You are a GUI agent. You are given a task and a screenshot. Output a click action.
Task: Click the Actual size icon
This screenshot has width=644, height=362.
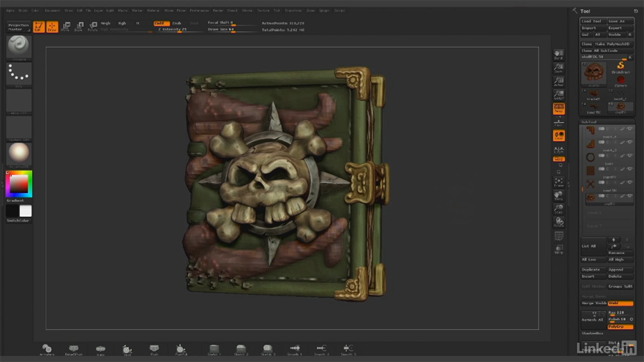pos(558,82)
